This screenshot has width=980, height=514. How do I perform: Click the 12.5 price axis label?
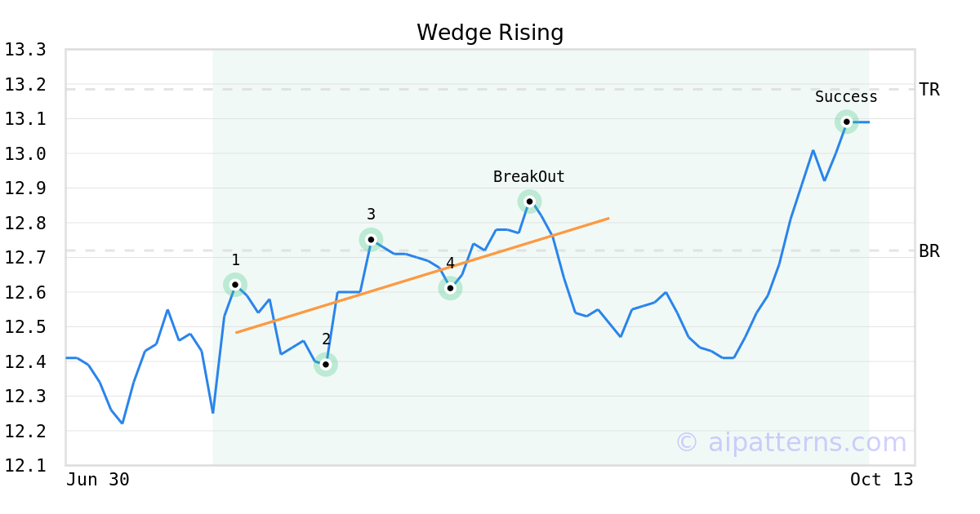pos(25,327)
